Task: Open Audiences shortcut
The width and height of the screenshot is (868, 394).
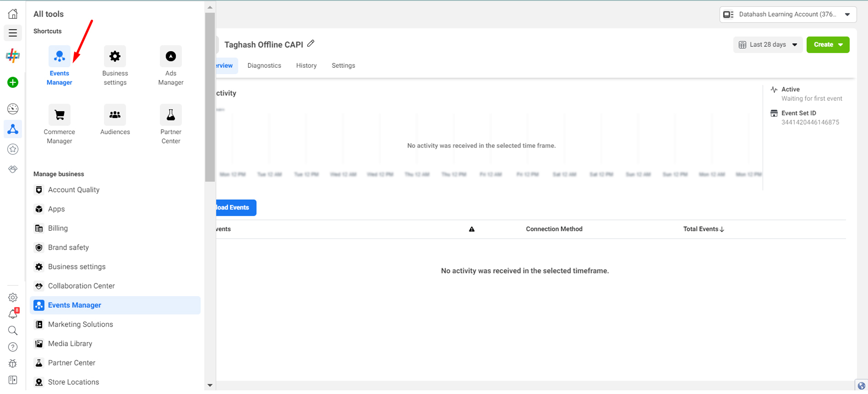Action: tap(115, 120)
